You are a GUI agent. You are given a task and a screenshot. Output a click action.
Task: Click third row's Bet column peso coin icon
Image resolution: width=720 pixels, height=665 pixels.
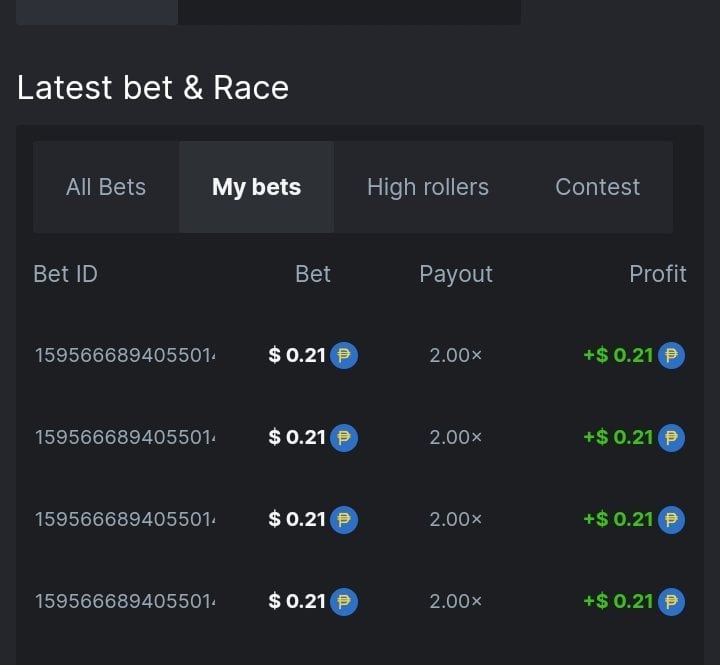tap(344, 519)
